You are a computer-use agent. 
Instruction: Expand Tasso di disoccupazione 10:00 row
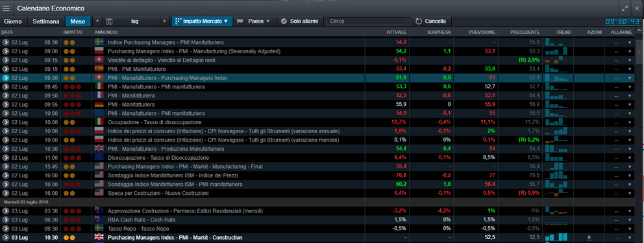pos(6,122)
